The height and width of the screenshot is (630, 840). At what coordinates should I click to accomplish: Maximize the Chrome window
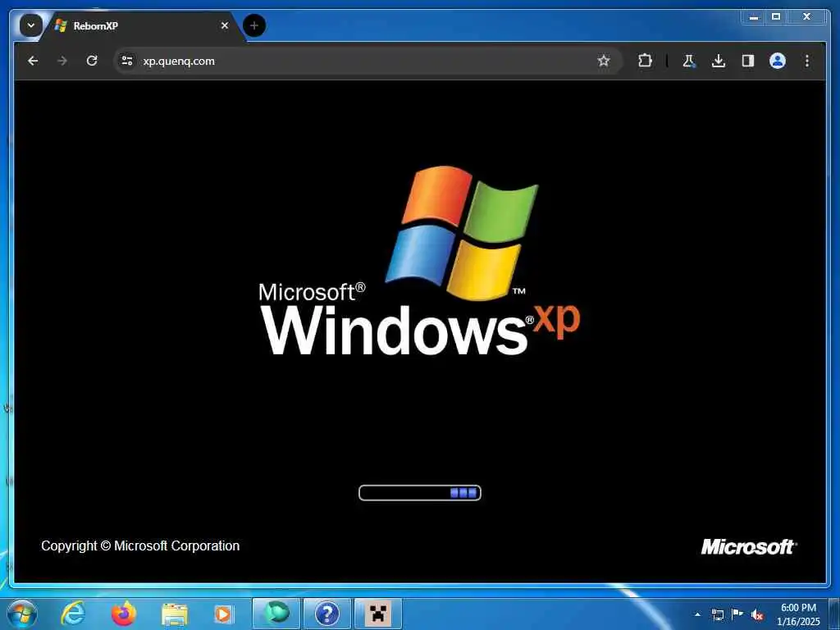776,17
